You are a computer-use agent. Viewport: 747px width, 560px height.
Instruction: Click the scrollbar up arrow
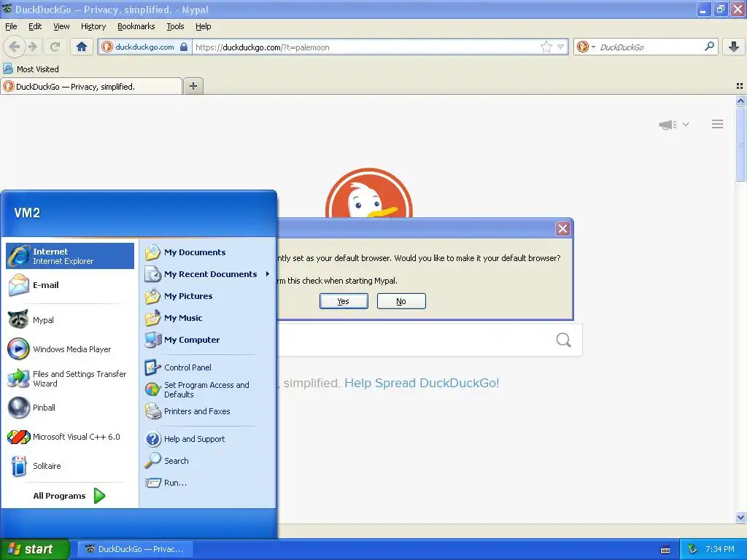(740, 101)
